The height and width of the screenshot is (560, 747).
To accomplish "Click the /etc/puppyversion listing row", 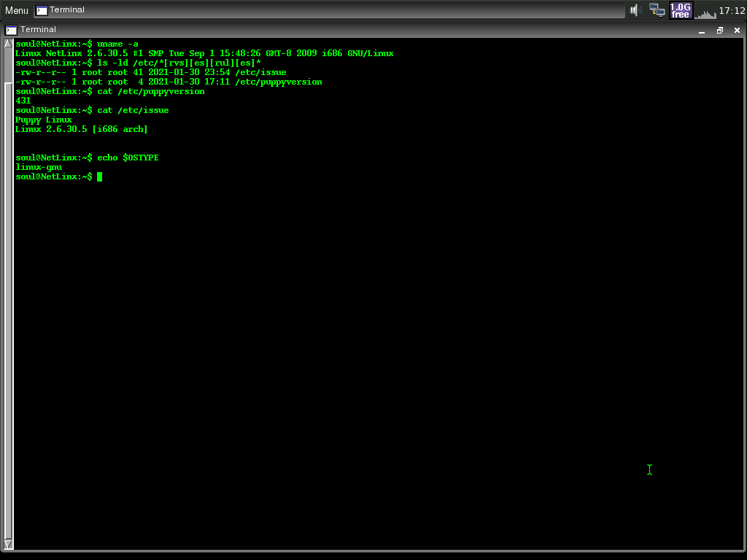I will coord(169,82).
